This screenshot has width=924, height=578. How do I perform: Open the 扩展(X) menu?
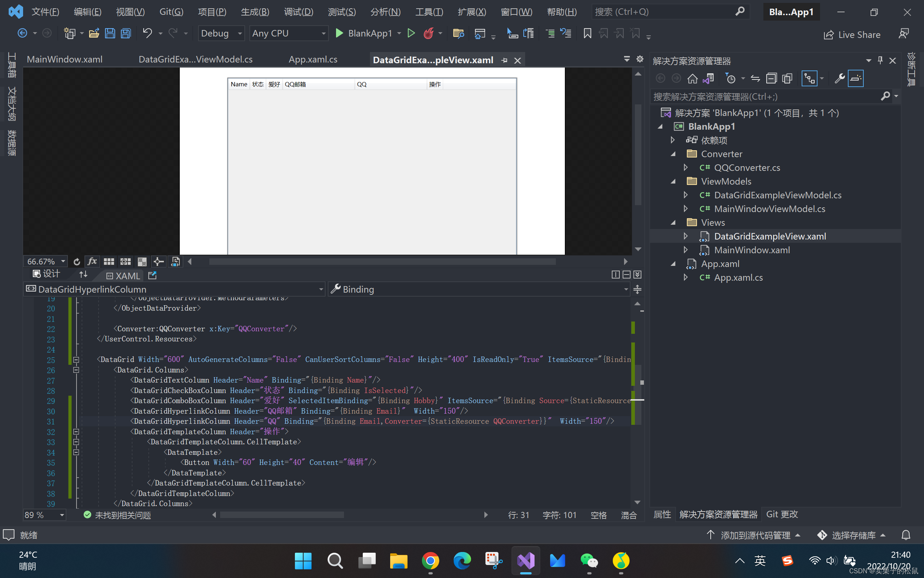tap(471, 12)
